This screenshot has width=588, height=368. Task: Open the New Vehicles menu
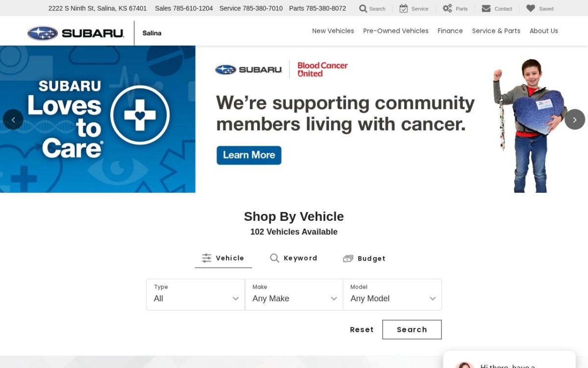coord(333,31)
